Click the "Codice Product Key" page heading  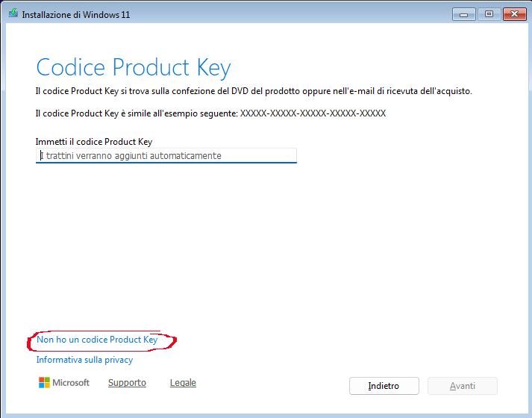pos(134,67)
